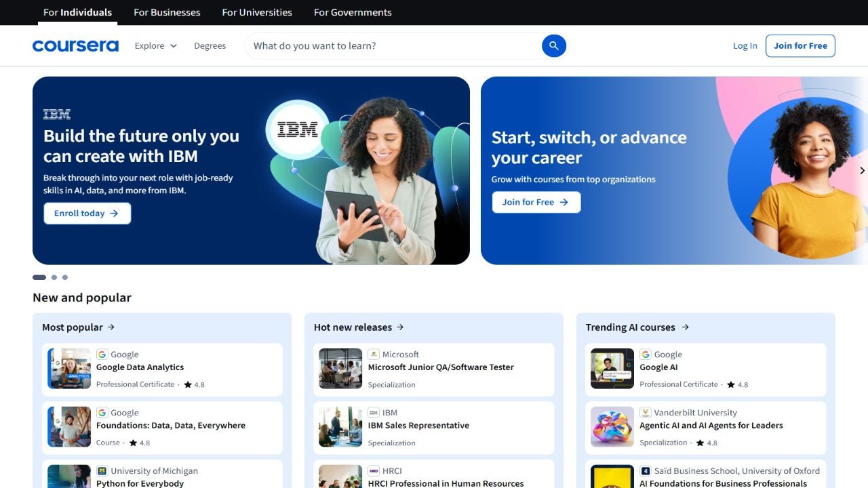Click the Microsoft Junior QA/Software Tester thumbnail
The image size is (868, 488).
click(340, 369)
